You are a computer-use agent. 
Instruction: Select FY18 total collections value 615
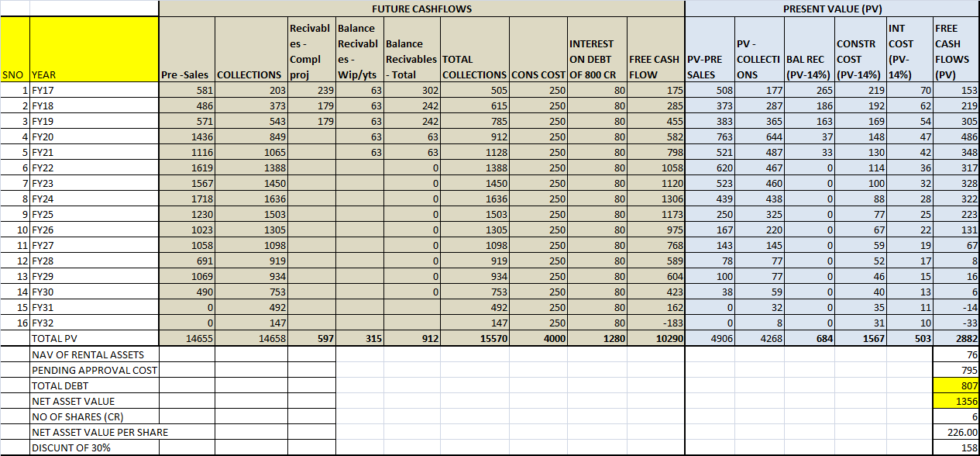tap(474, 105)
